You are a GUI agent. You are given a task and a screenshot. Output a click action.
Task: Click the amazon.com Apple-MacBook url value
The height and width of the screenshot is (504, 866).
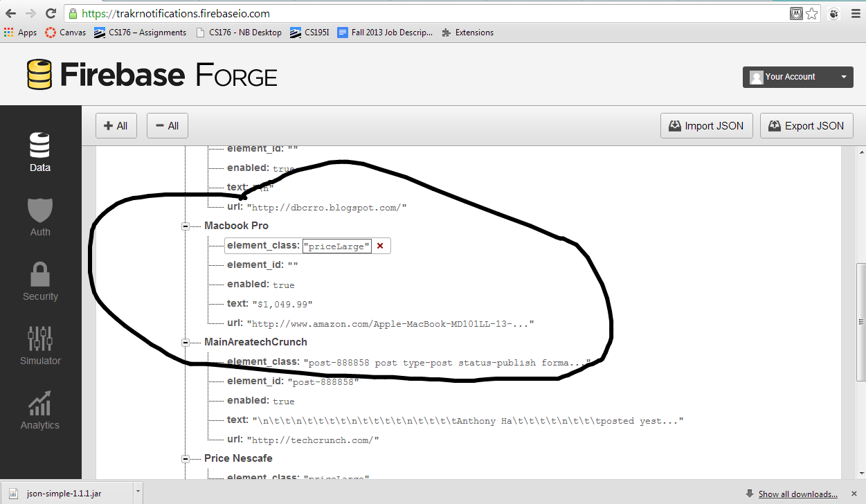[x=390, y=323]
